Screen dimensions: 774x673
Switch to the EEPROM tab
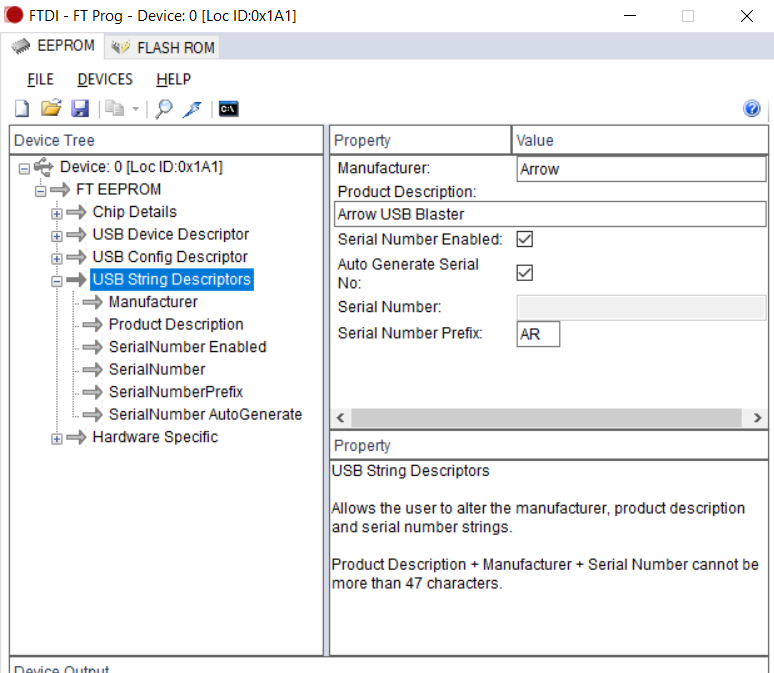[x=52, y=46]
